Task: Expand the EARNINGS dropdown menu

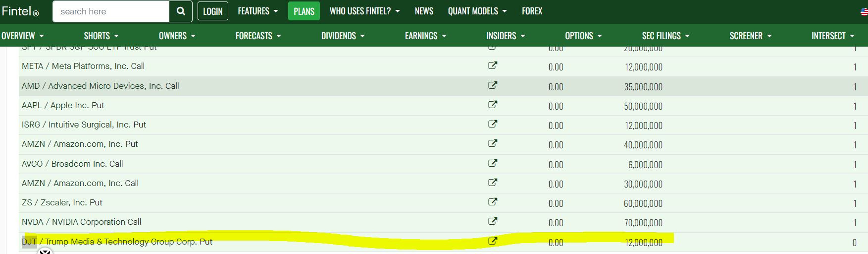Action: (x=426, y=36)
